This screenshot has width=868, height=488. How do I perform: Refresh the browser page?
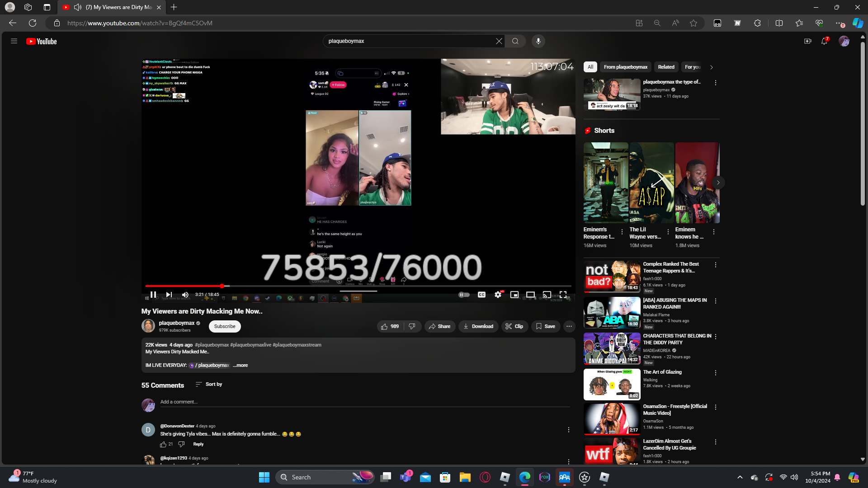point(33,23)
